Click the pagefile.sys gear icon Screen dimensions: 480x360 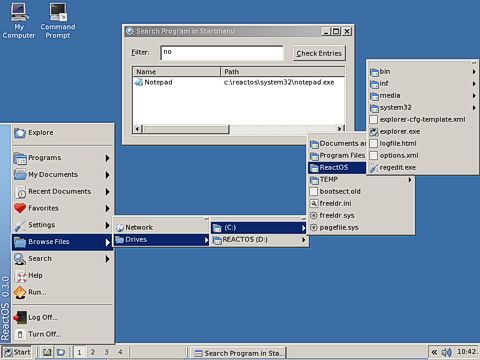pyautogui.click(x=314, y=228)
